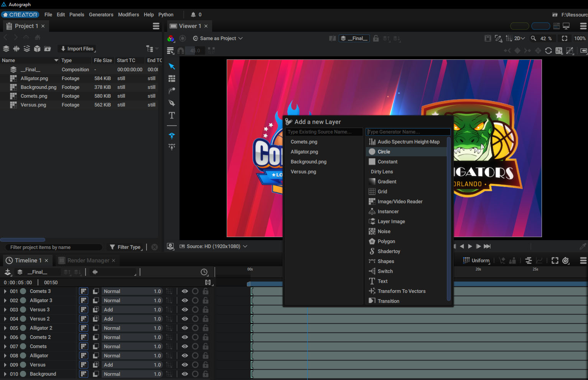Click the viewer zoom magnifier icon

(533, 38)
